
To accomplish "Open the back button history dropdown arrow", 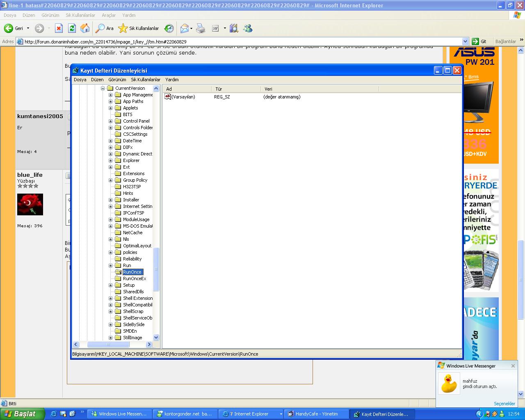I will click(28, 28).
